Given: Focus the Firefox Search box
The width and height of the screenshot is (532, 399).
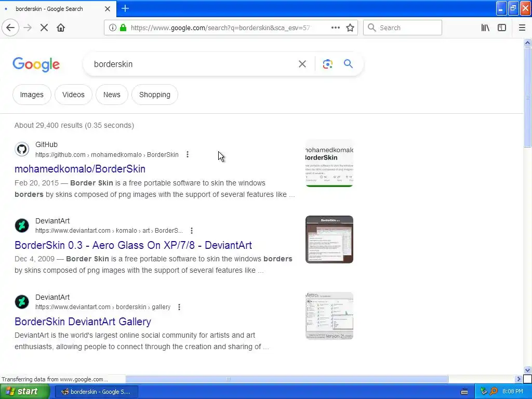Looking at the screenshot, I should click(403, 28).
